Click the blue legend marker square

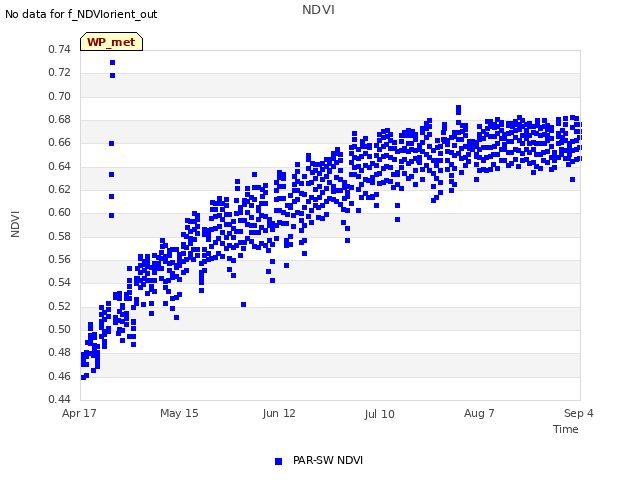tap(278, 461)
